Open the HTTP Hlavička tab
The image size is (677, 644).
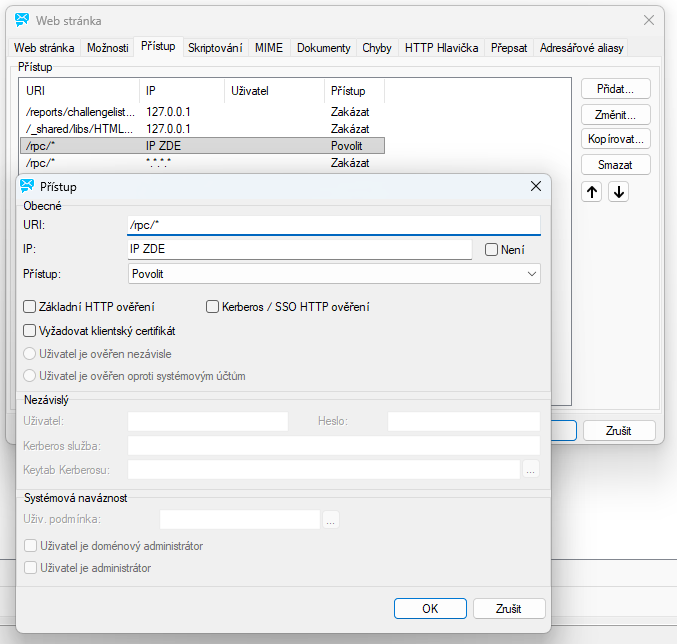pos(441,47)
